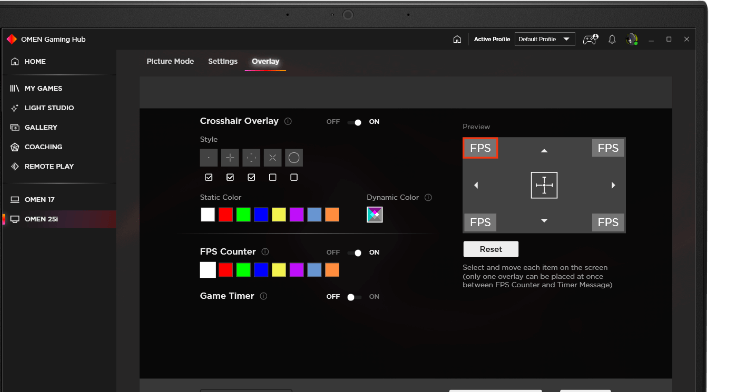
Task: Open Game Timer info icon
Action: (264, 296)
